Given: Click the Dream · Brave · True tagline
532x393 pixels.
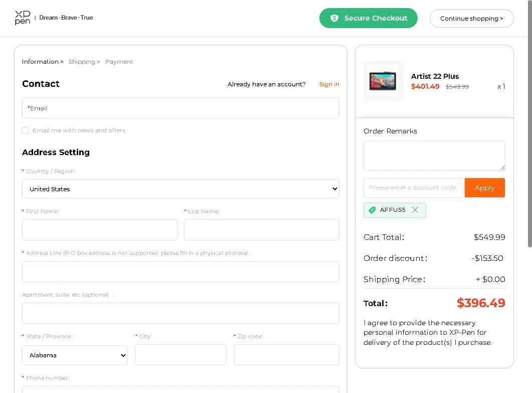Looking at the screenshot, I should click(x=66, y=18).
